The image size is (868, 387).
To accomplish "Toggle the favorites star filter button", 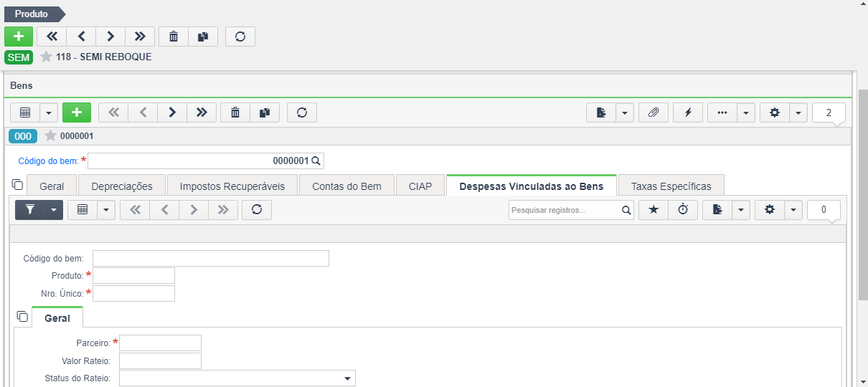I will 654,209.
